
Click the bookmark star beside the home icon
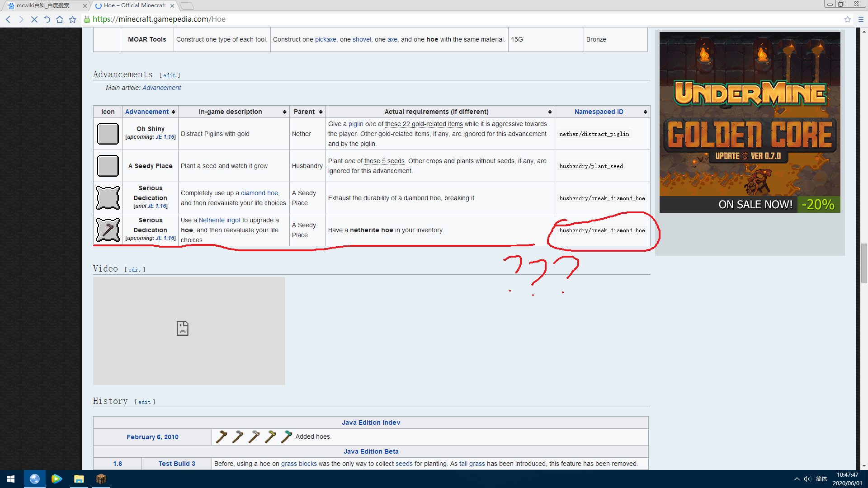pos(72,19)
